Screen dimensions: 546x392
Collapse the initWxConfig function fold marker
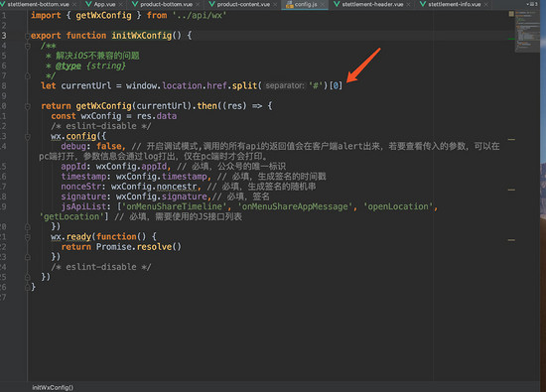click(x=27, y=36)
